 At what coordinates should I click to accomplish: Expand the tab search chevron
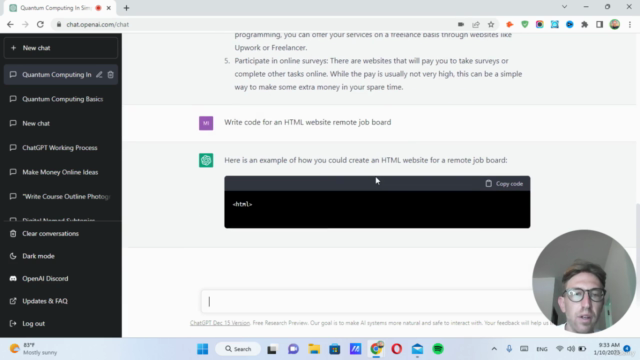[x=564, y=7]
